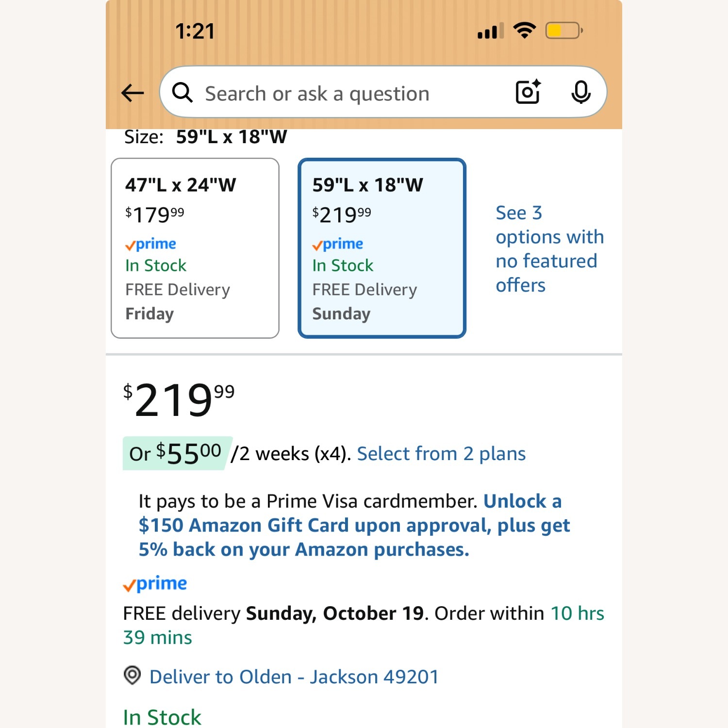Image resolution: width=728 pixels, height=728 pixels.
Task: Tap the prime logo above delivery info
Action: coord(155,584)
